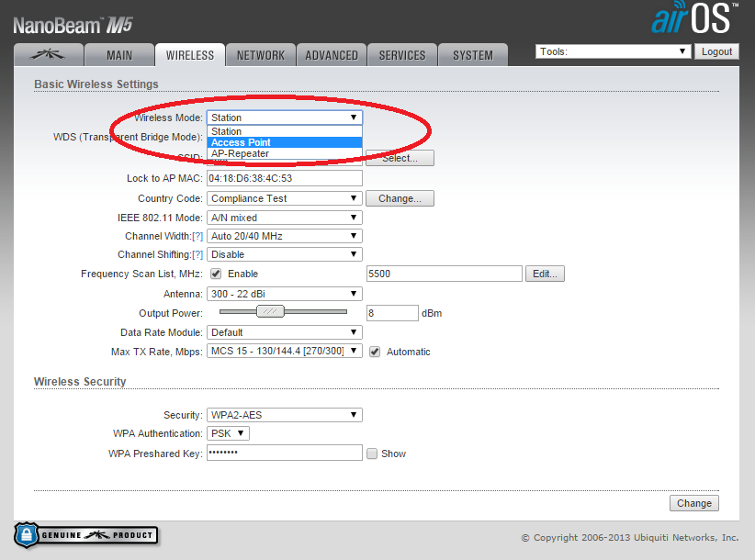The width and height of the screenshot is (755, 560).
Task: Click the bottom Change button to apply
Action: coord(693,503)
